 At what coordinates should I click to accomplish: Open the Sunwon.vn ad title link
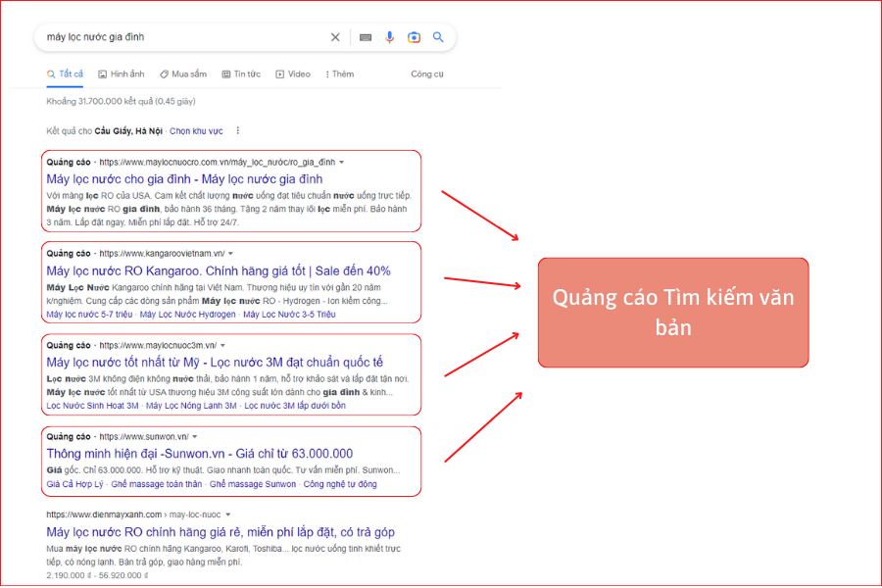[x=200, y=454]
